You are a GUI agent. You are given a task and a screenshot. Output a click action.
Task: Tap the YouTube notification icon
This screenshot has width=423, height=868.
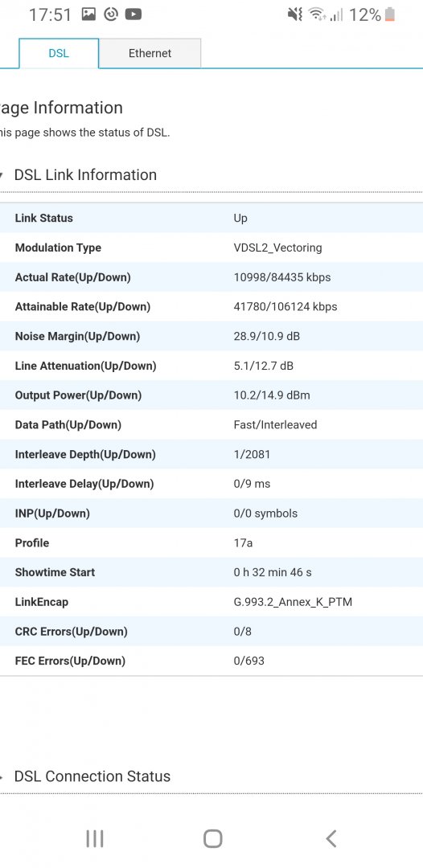[133, 14]
